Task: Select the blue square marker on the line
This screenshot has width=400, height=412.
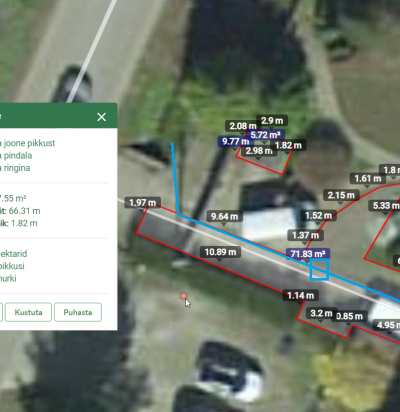Action: [x=319, y=270]
